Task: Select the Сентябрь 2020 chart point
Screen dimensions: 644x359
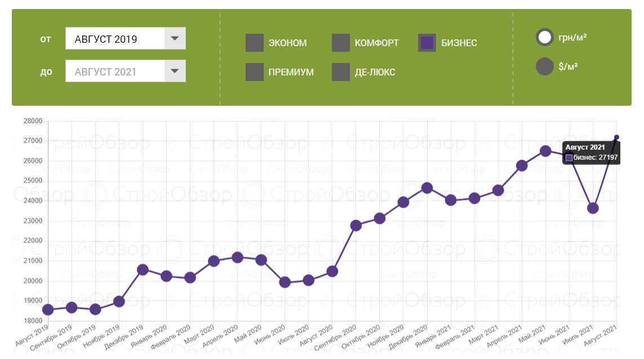Action: (x=356, y=225)
